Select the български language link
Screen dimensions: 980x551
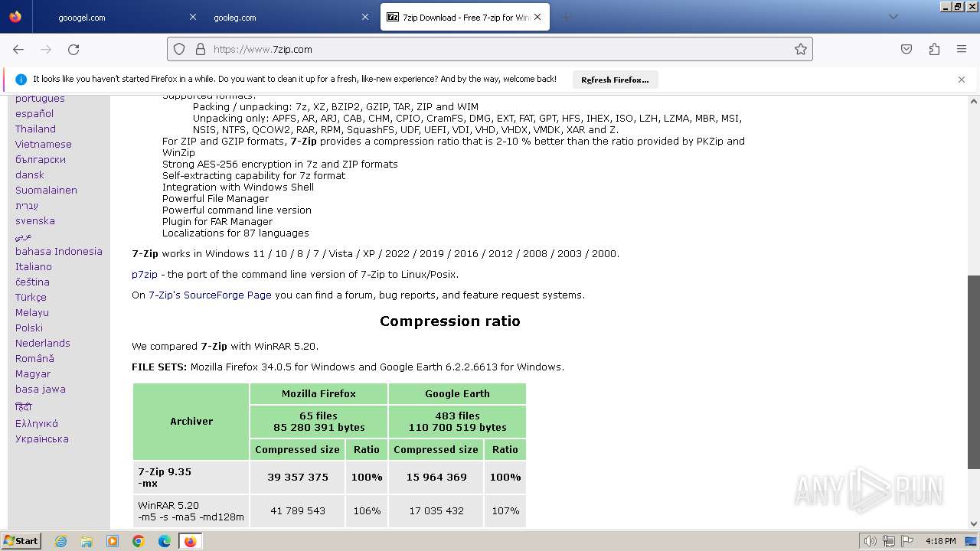tap(41, 159)
